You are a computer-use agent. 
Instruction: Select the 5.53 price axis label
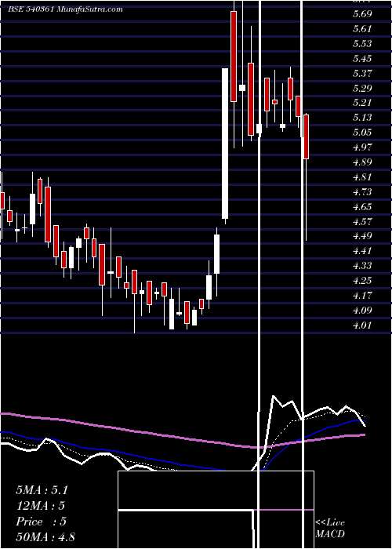point(362,44)
